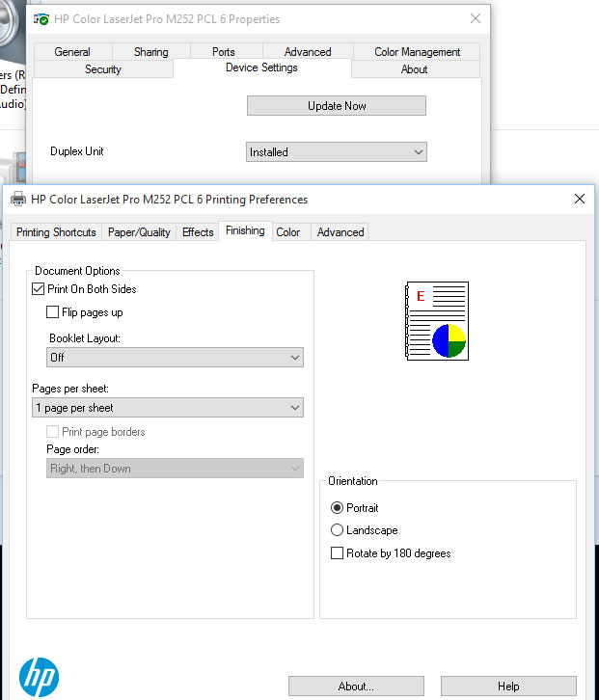Open the Effects tab
The image size is (599, 700).
pos(198,232)
